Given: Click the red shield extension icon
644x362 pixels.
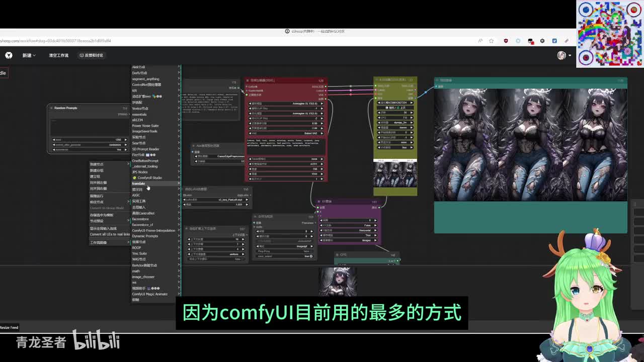Looking at the screenshot, I should tap(506, 41).
